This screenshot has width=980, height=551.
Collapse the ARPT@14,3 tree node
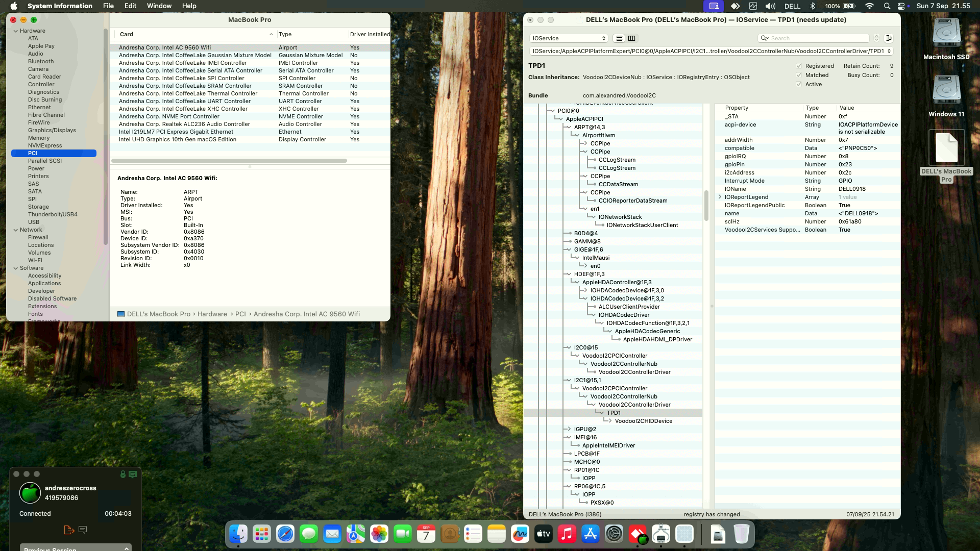(x=569, y=127)
